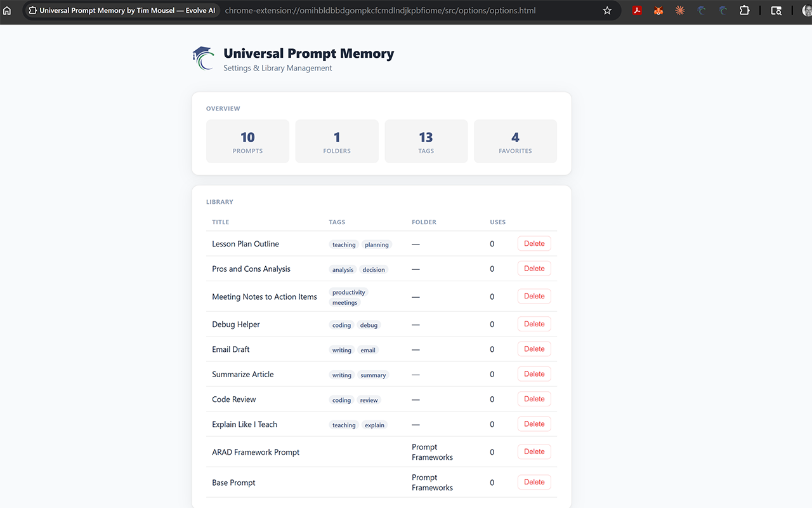Open the first dolphin extension icon
812x508 pixels.
(701, 10)
